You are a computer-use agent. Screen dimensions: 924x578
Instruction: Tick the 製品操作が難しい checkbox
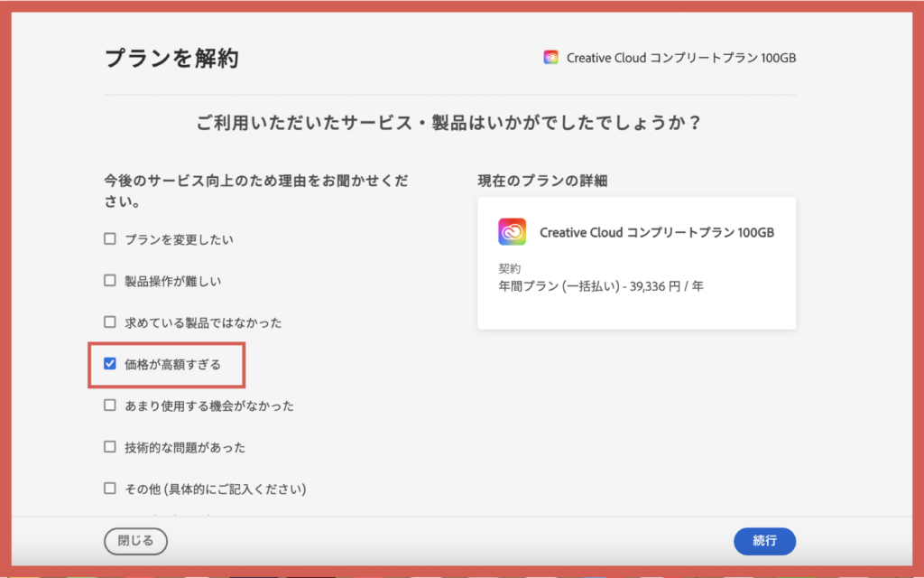pyautogui.click(x=109, y=280)
